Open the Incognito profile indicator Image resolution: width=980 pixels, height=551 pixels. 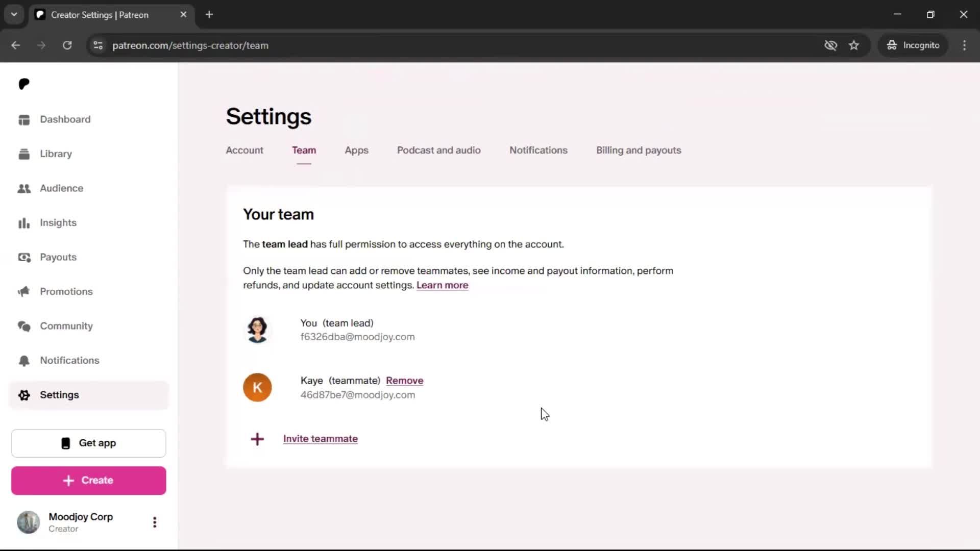click(x=913, y=45)
